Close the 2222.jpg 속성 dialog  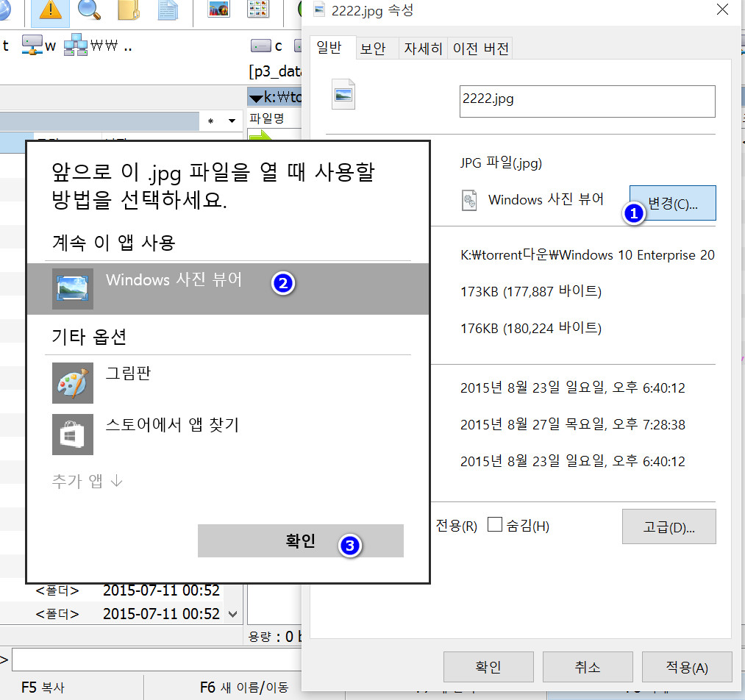point(722,10)
